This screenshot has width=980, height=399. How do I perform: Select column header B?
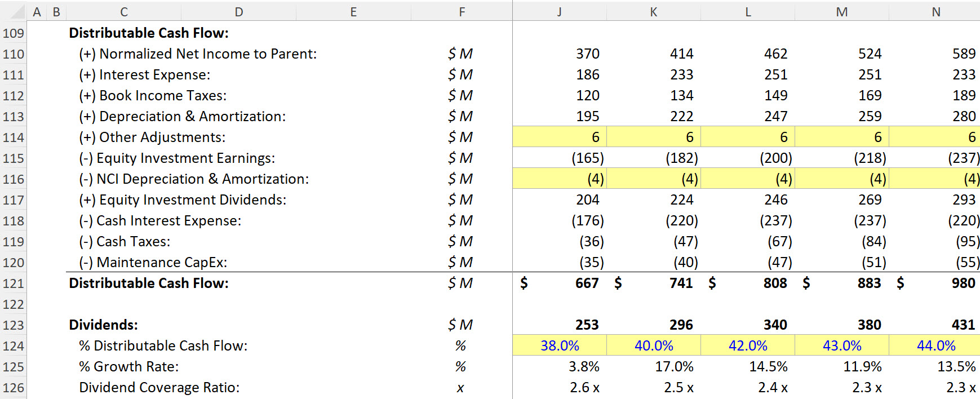56,12
